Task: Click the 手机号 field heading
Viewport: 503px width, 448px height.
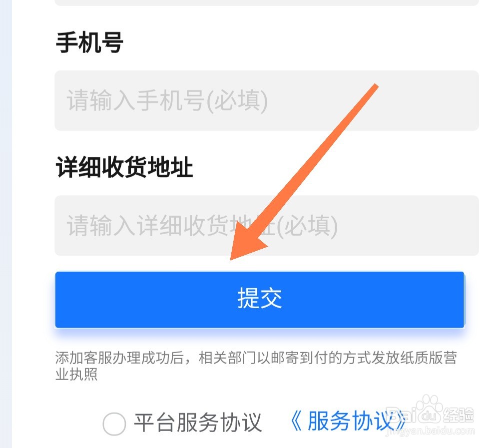Action: [89, 42]
